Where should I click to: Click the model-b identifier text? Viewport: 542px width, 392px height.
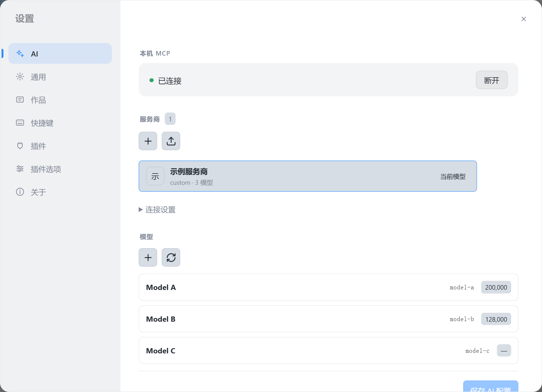pyautogui.click(x=462, y=319)
